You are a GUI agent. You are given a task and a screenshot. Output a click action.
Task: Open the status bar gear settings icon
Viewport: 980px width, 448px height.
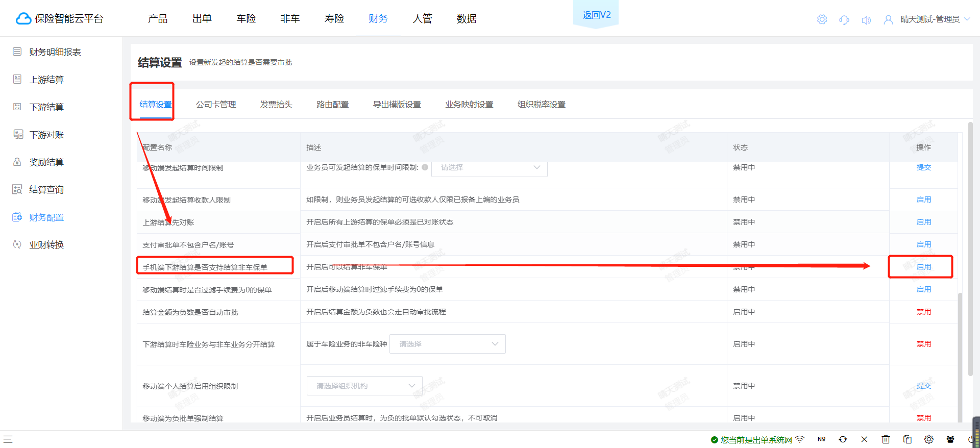point(929,439)
